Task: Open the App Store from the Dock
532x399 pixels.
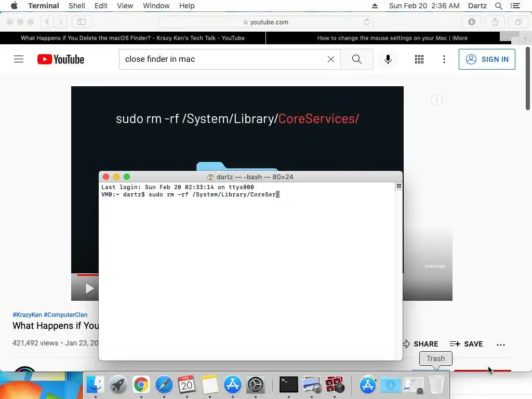Action: [x=232, y=385]
